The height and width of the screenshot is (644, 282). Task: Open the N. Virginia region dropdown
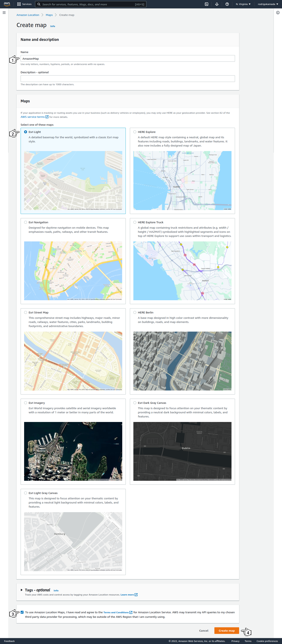tap(243, 4)
